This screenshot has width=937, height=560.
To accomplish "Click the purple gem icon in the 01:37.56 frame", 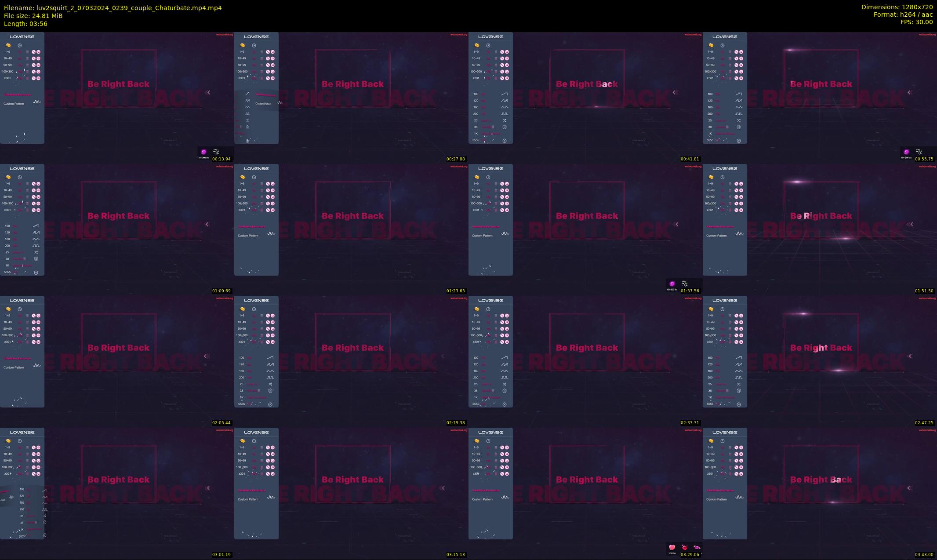I will pos(672,284).
